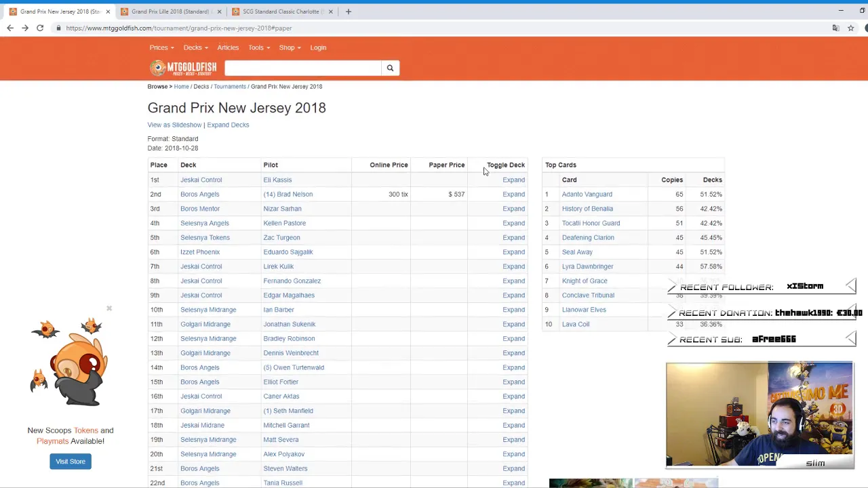Open pilot (1) Seth Manfield link

coord(288,411)
